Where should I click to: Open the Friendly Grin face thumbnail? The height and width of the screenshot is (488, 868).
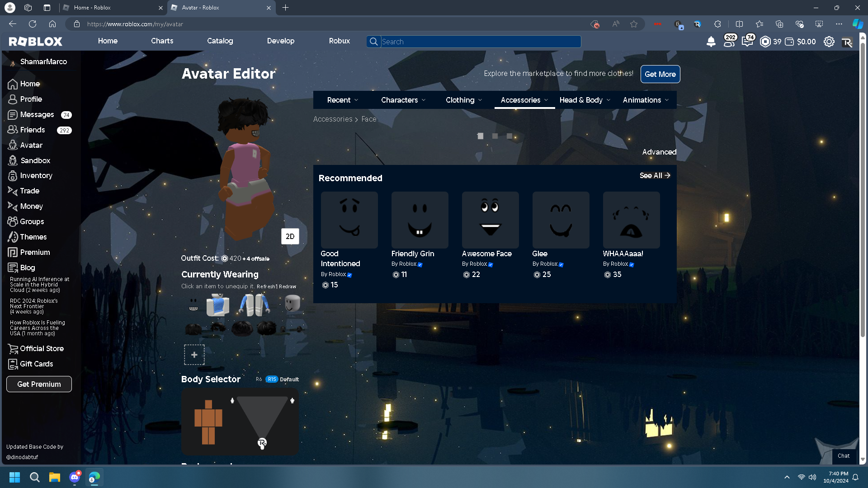(x=420, y=220)
